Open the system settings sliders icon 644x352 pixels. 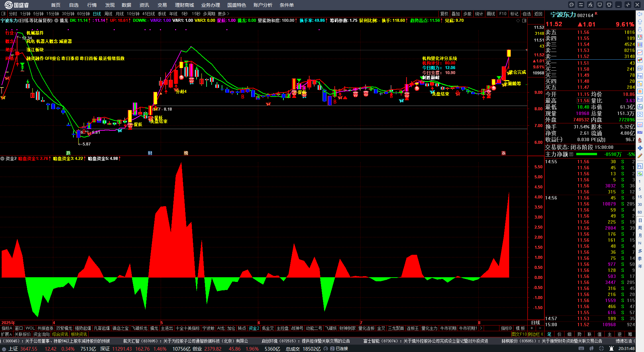point(581,5)
